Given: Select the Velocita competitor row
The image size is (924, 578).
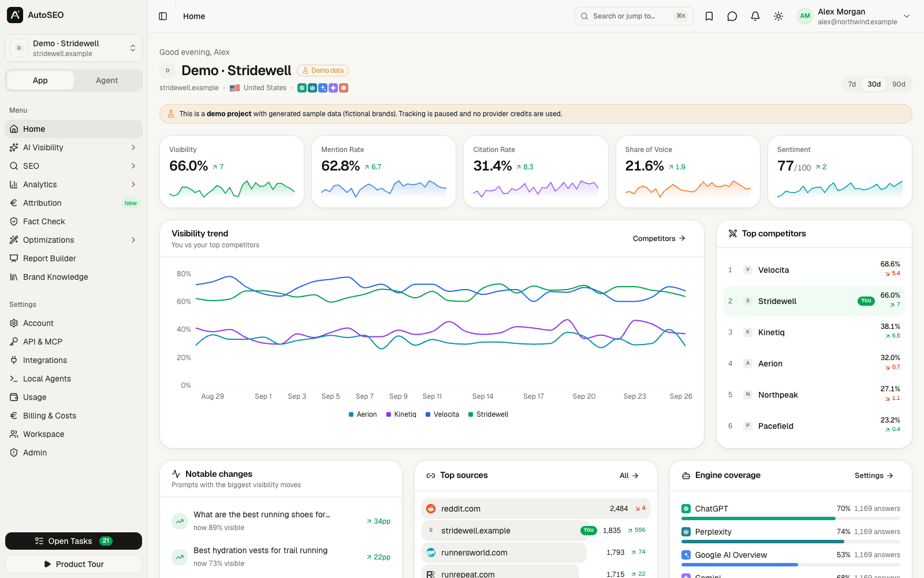Looking at the screenshot, I should point(814,270).
